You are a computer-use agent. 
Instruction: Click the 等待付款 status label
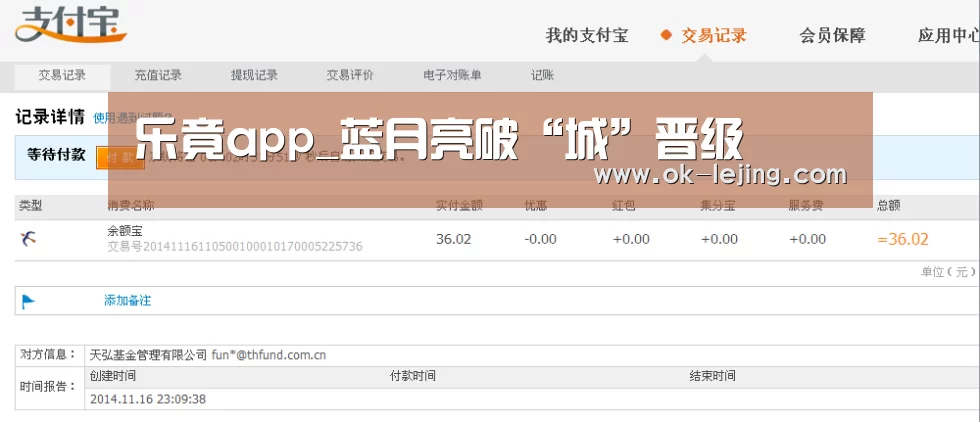[x=56, y=155]
